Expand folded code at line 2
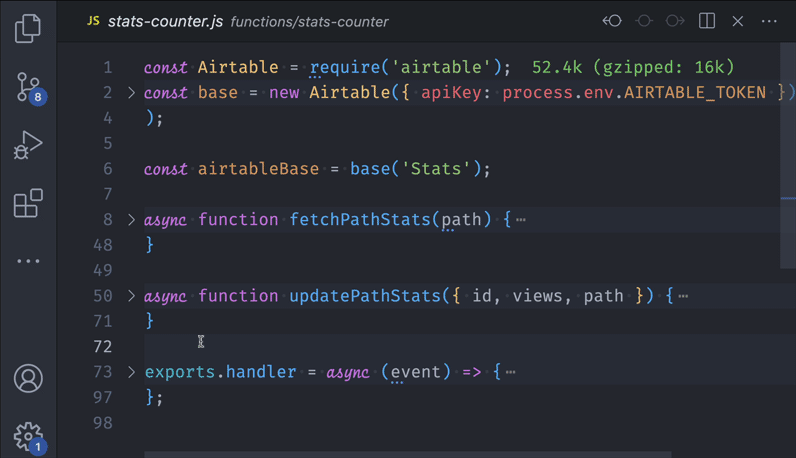Viewport: 796px width, 458px height. point(131,92)
